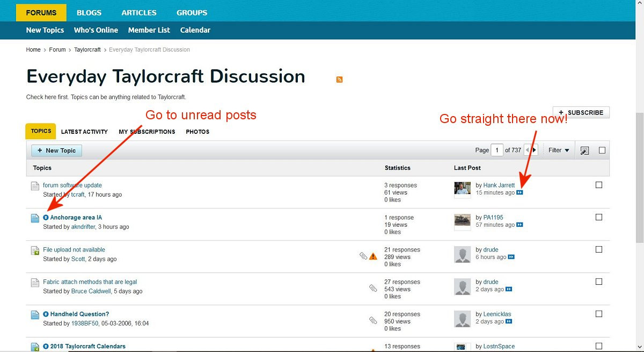Click paperclip icon on Fabric attach topic
This screenshot has height=352, width=644.
click(373, 289)
